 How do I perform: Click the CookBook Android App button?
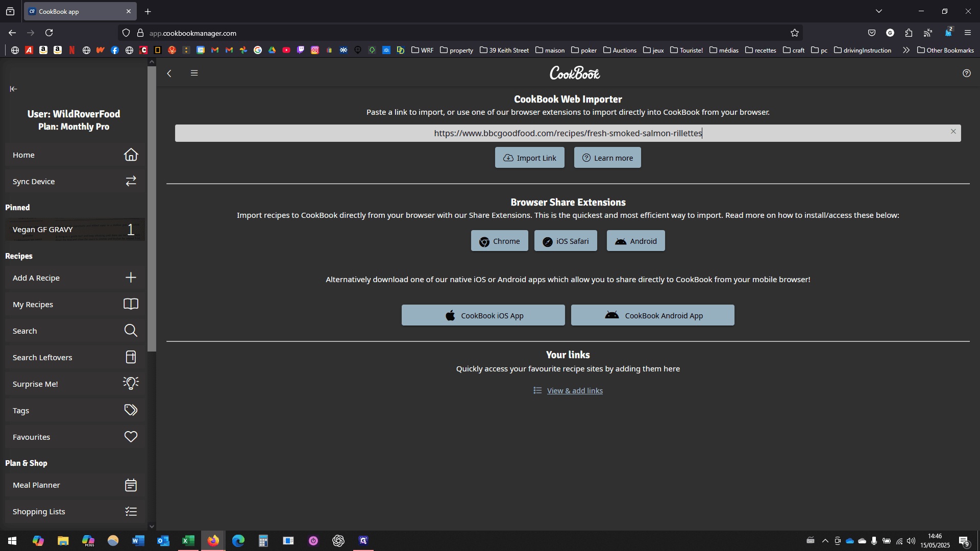[652, 315]
